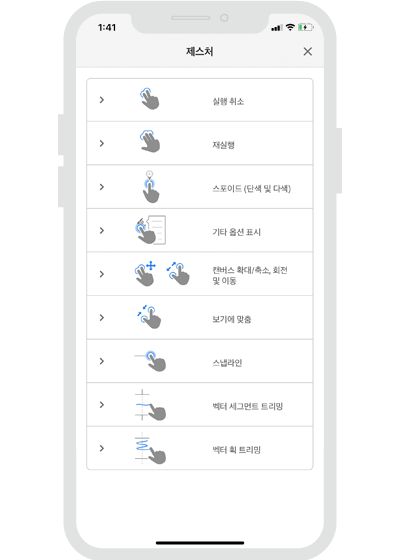Image resolution: width=400 pixels, height=560 pixels.
Task: Expand the 스포이드 row chevron
Action: point(102,187)
